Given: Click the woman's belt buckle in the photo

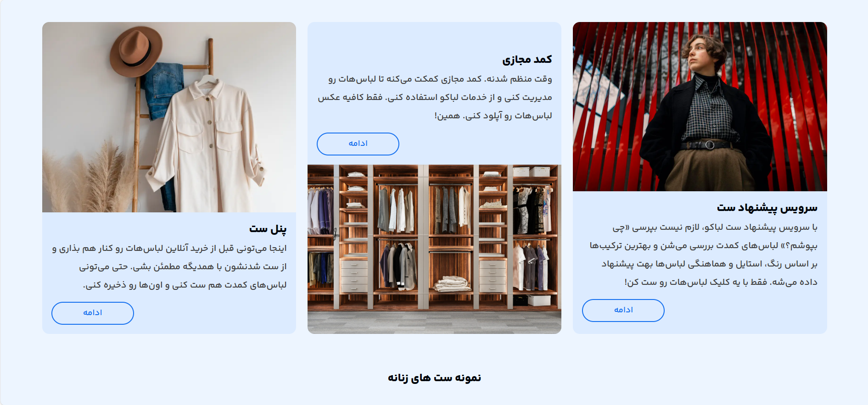Looking at the screenshot, I should (710, 145).
